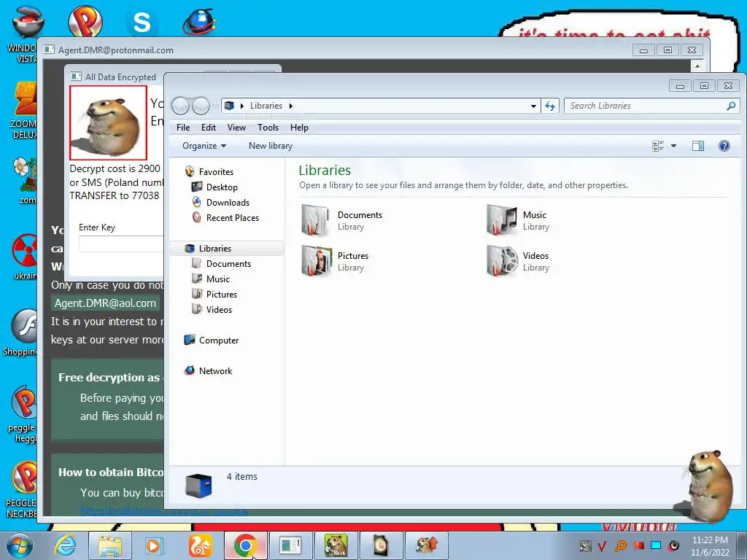This screenshot has height=560, width=747.
Task: Open Google Chrome taskbar icon
Action: click(245, 545)
